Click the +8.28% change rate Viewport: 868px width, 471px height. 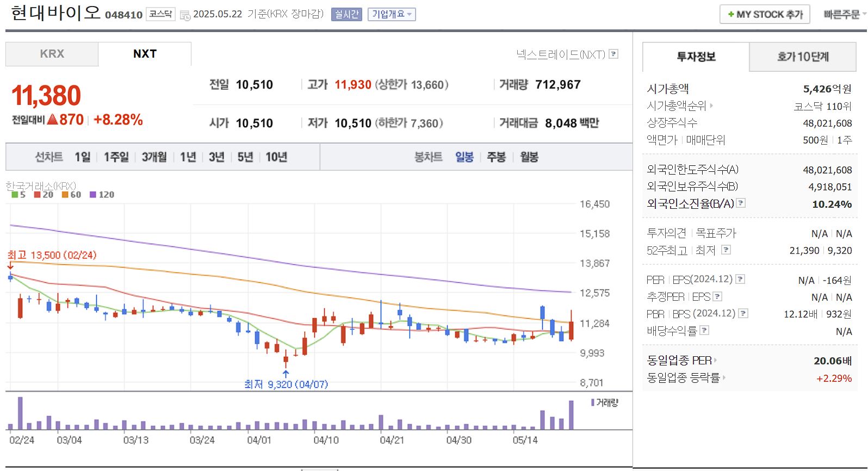click(118, 120)
